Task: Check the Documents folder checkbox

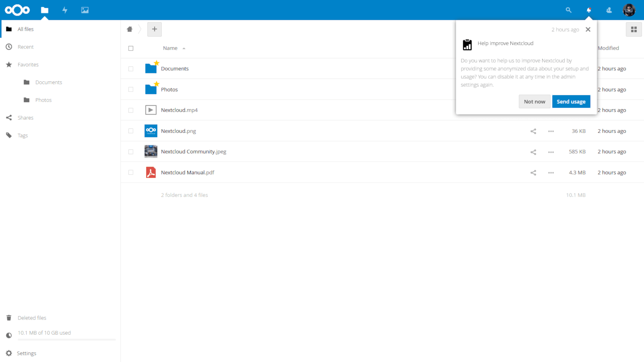Action: coord(131,69)
